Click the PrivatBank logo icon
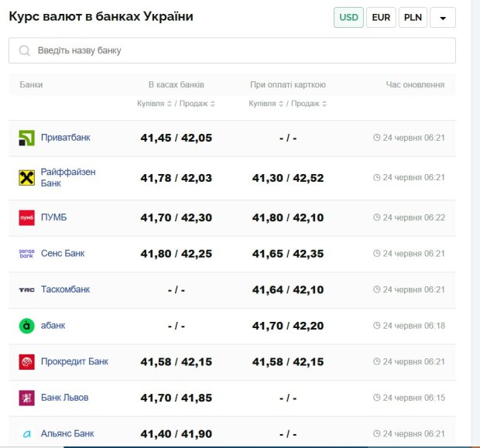480x448 pixels. coord(26,138)
